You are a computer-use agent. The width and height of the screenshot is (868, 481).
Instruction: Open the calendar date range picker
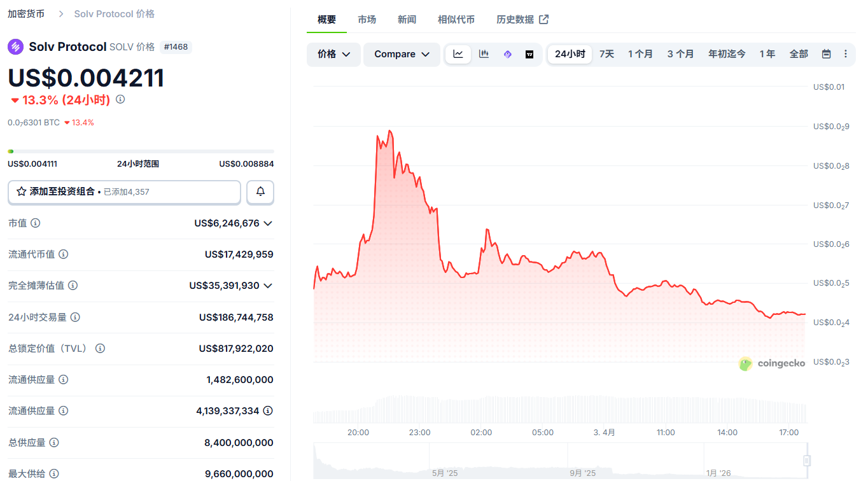point(826,54)
